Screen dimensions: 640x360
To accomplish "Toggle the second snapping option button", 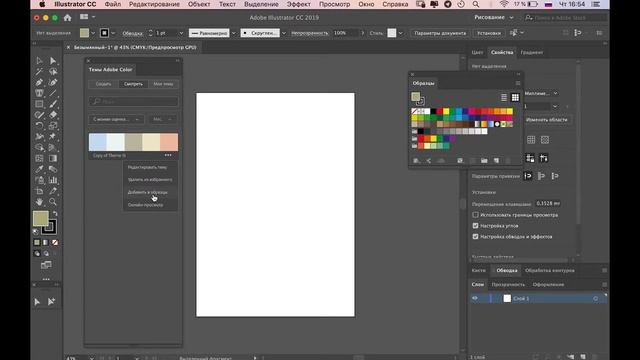I will click(x=541, y=176).
